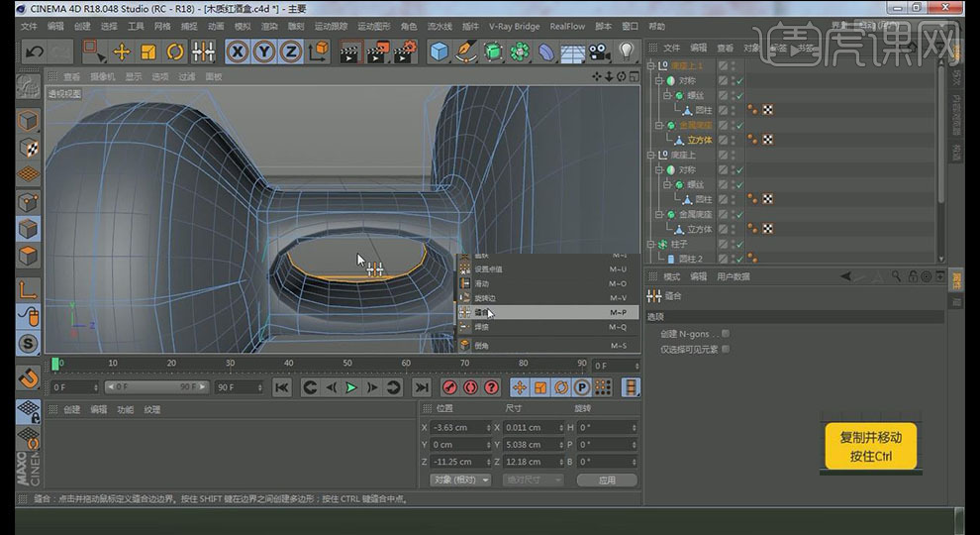This screenshot has width=980, height=535.
Task: Toggle enable checkmark for first 对称 object
Action: 740,80
